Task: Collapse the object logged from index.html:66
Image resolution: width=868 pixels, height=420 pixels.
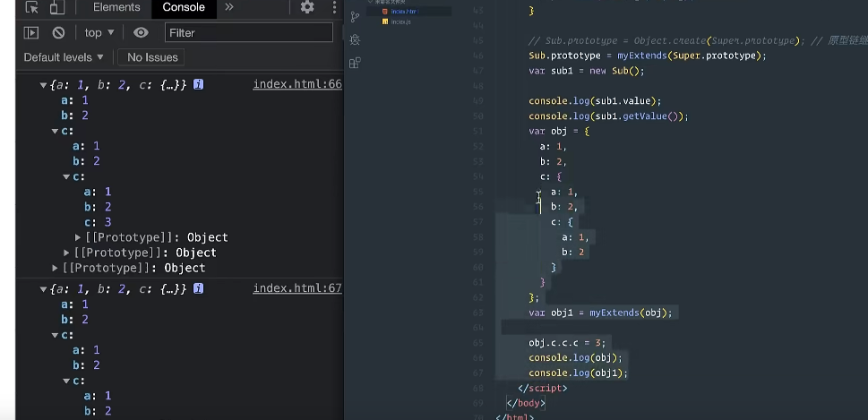Action: [x=43, y=85]
